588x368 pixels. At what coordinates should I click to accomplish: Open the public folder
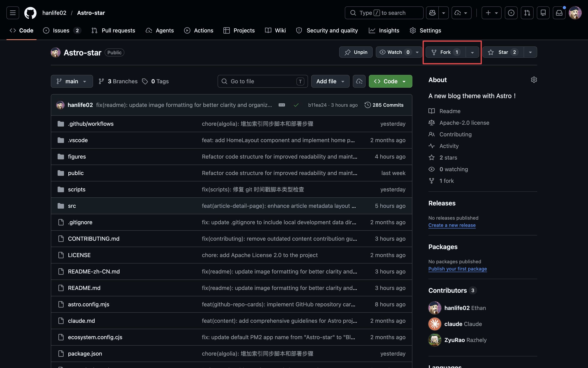click(76, 173)
